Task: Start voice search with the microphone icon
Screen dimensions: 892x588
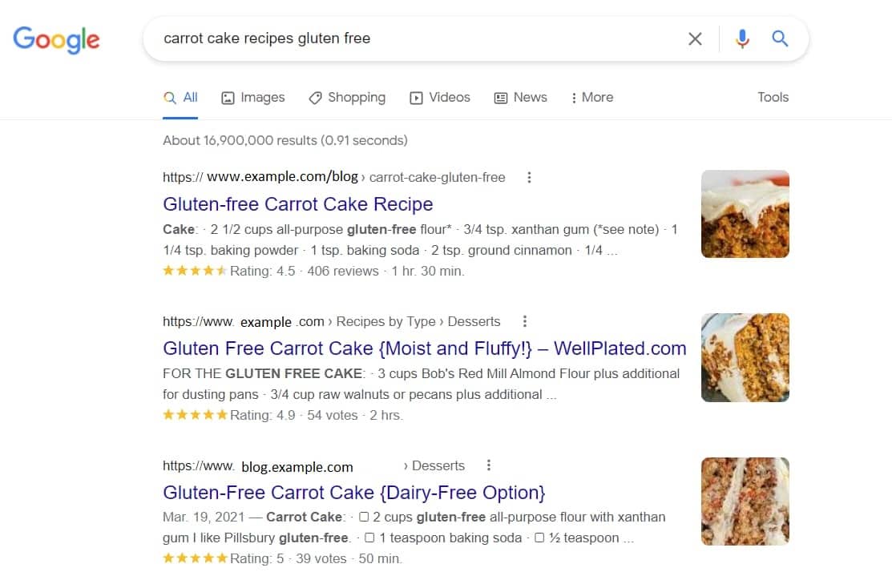Action: 742,38
